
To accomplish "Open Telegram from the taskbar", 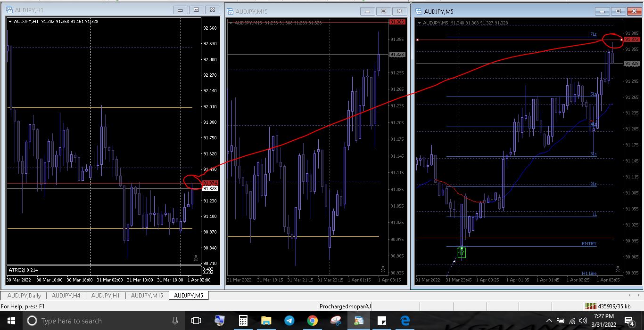I will [289, 321].
